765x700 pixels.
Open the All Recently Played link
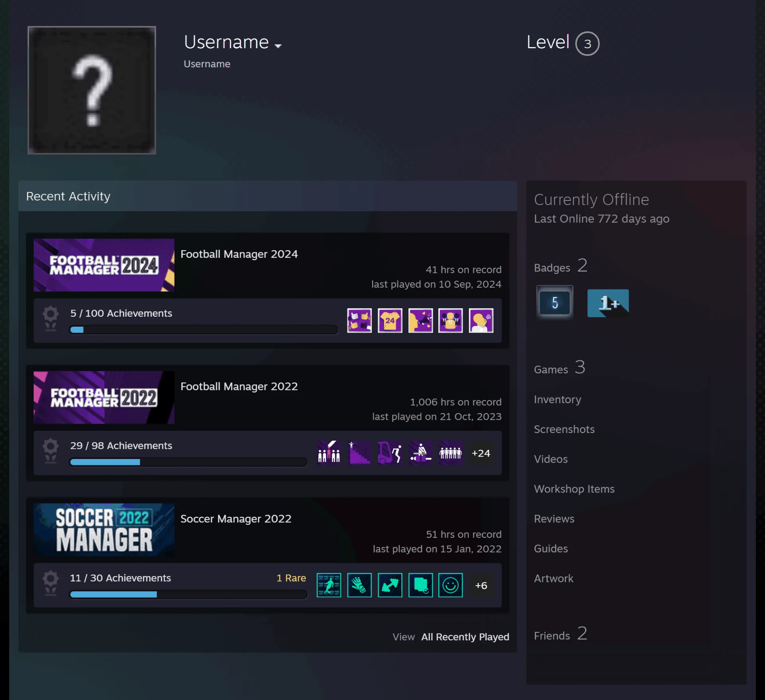click(x=465, y=637)
